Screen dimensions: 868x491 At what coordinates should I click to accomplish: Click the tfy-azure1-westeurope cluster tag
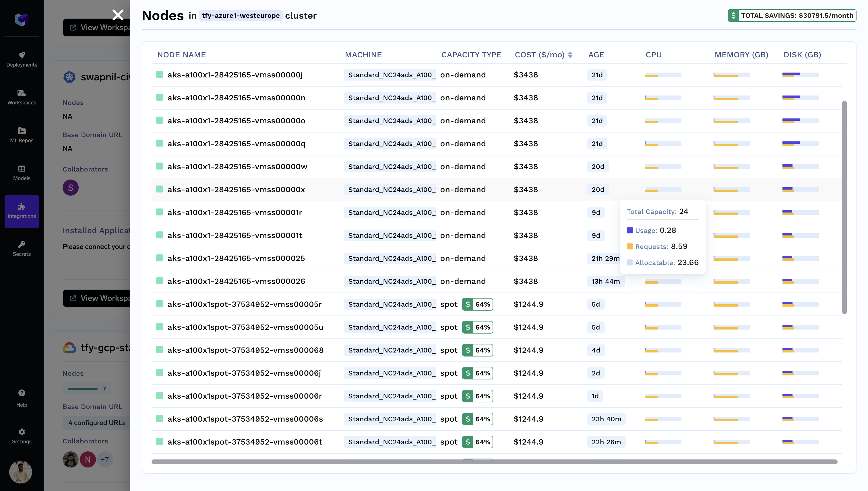point(241,15)
